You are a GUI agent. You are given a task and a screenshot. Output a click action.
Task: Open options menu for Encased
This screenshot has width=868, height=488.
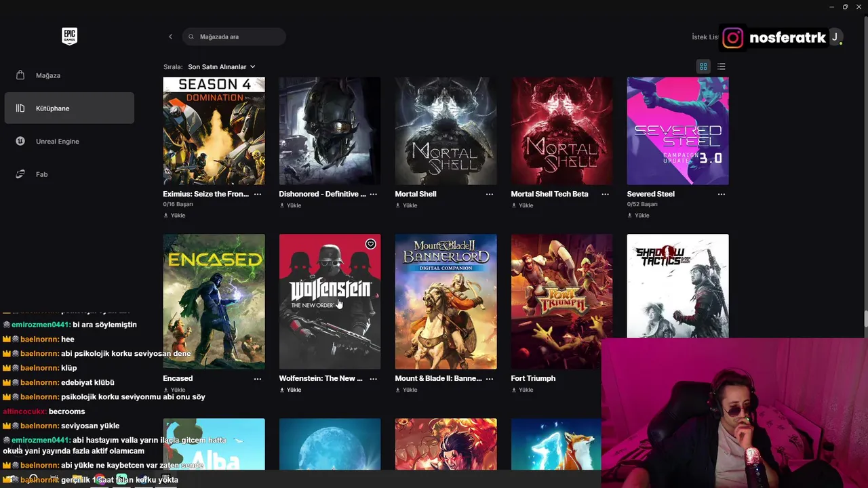(258, 379)
